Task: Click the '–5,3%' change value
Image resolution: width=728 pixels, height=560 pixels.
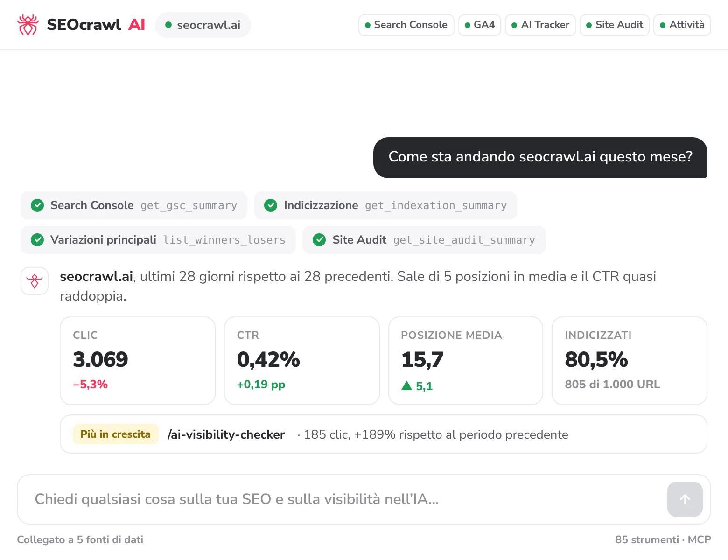Action: click(91, 385)
